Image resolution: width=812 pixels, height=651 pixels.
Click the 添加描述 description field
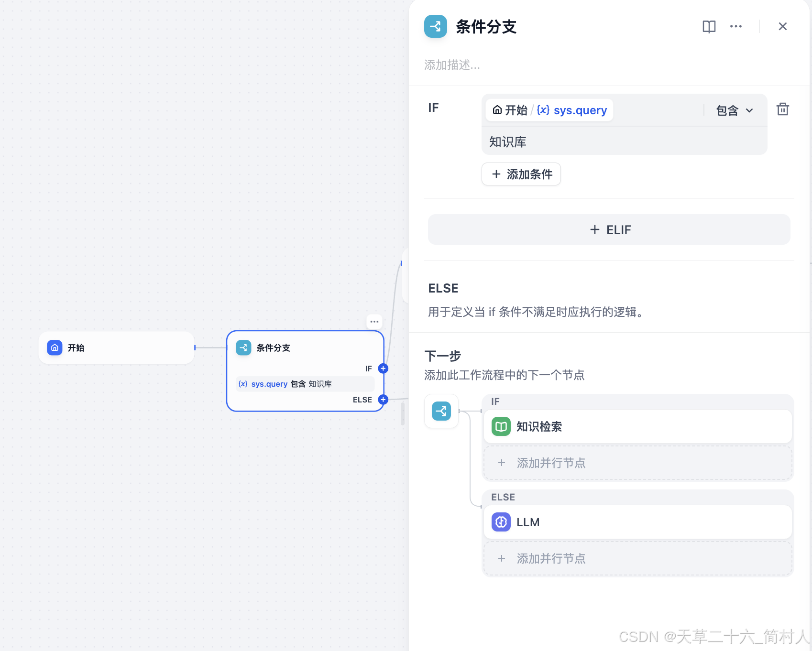pyautogui.click(x=452, y=65)
